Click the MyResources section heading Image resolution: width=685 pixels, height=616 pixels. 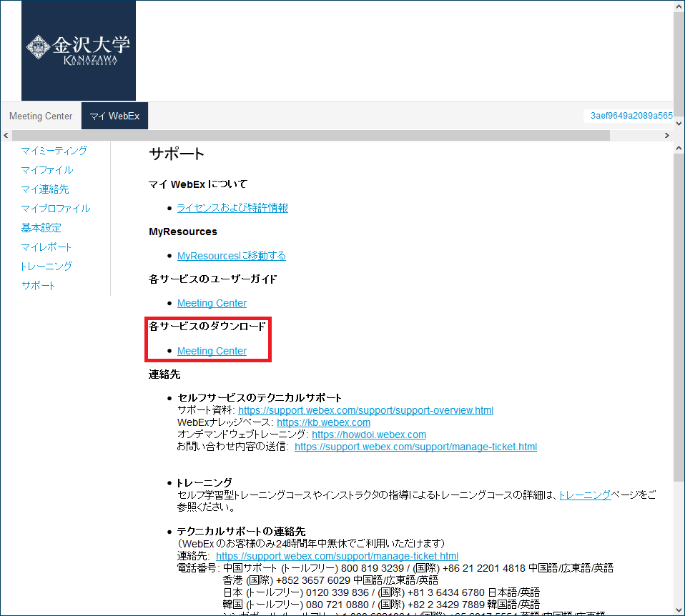click(x=183, y=232)
